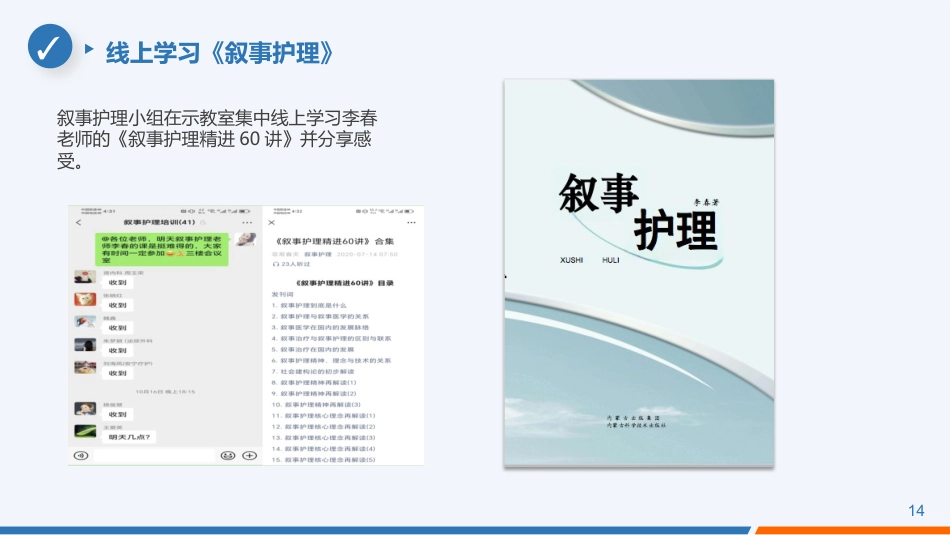
Task: Tap the sender avatar beside the green message
Action: click(245, 239)
